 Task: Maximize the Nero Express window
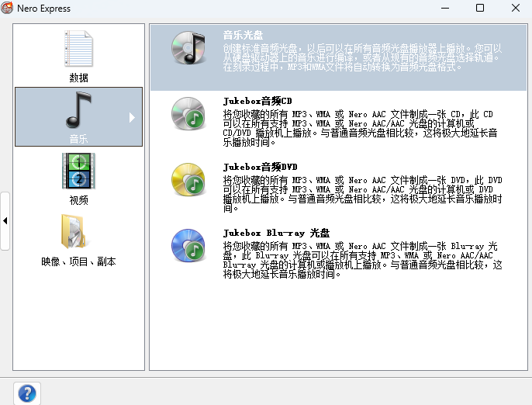coord(479,9)
